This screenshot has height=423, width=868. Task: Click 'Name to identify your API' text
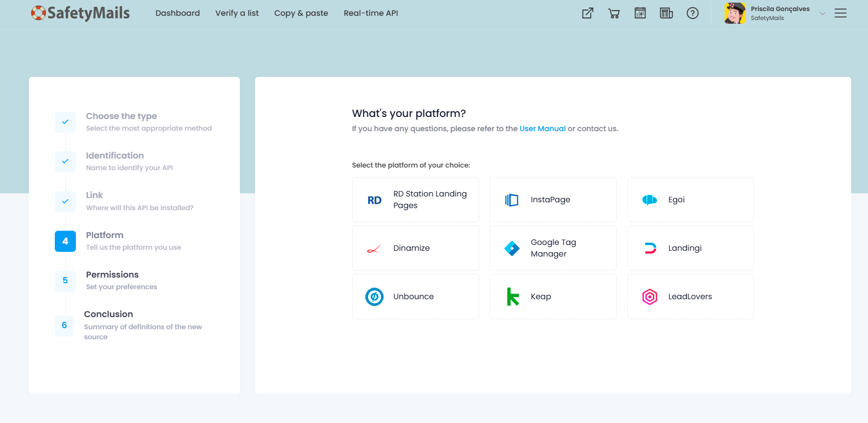(x=129, y=168)
